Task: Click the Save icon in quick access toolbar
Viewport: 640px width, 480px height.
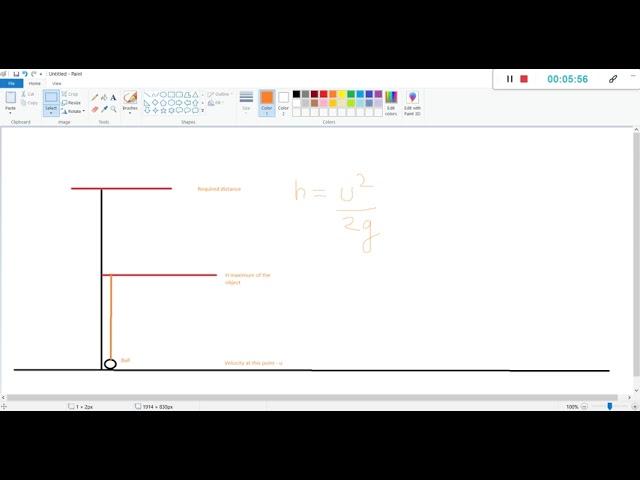Action: [16, 74]
